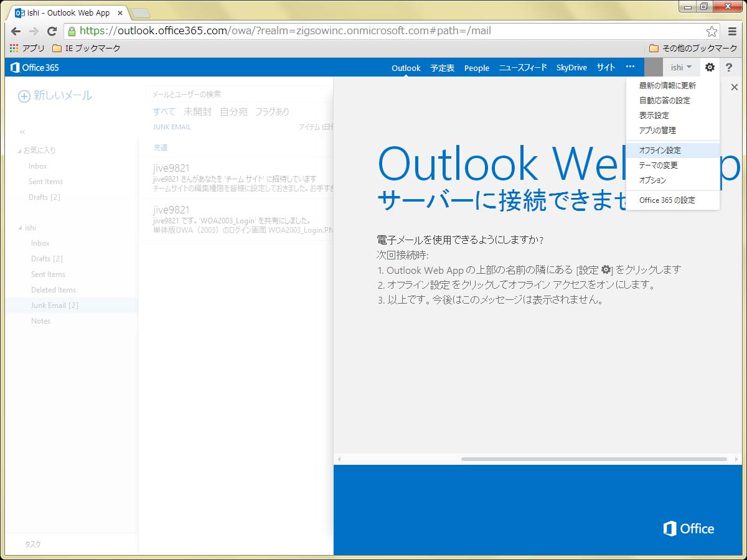Open Sites in top navigation
The height and width of the screenshot is (560, 747).
[606, 68]
